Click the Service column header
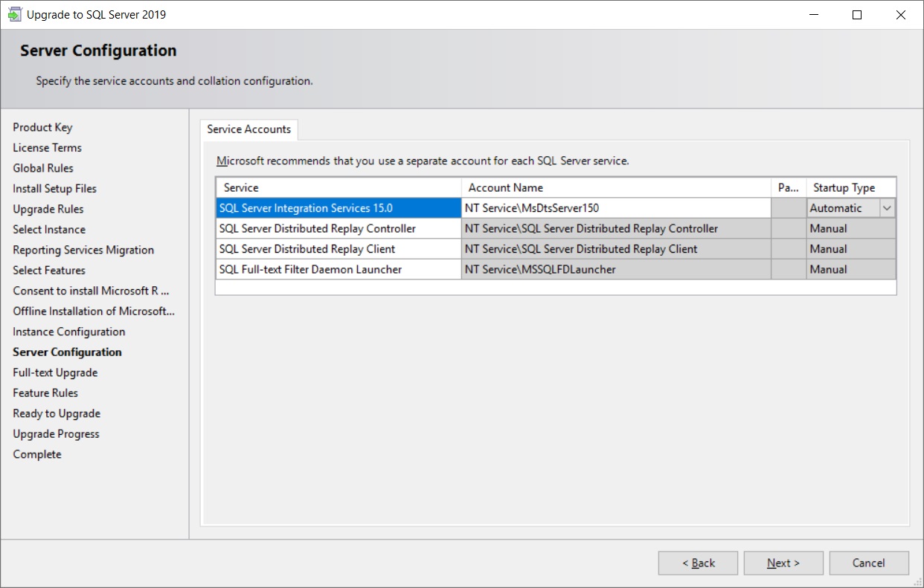This screenshot has width=924, height=588. coord(339,187)
